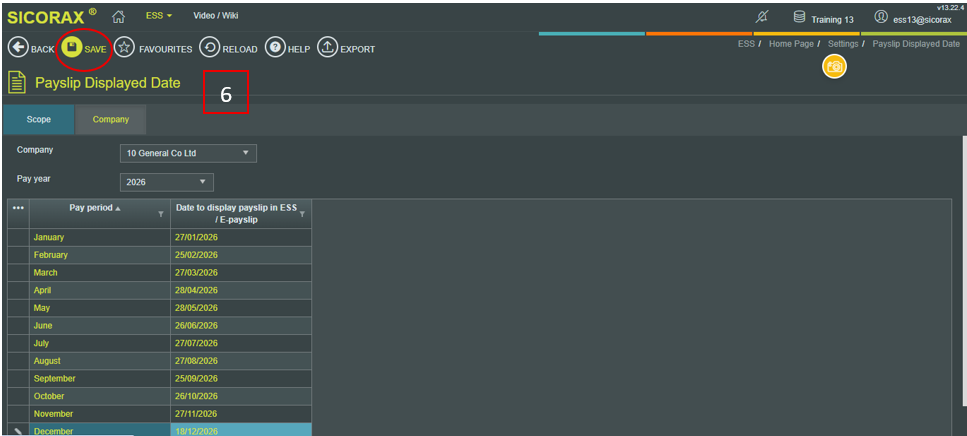Add page to Favourites with star icon
This screenshot has width=967, height=436.
124,48
